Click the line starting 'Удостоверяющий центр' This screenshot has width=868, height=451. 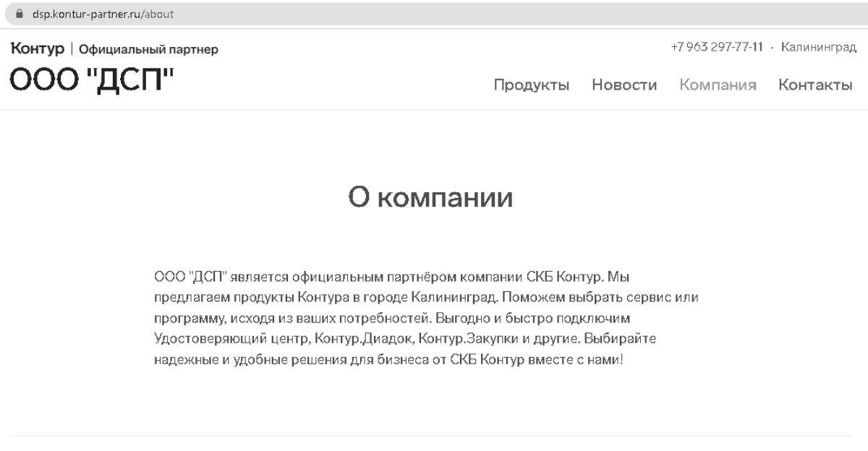tap(405, 339)
